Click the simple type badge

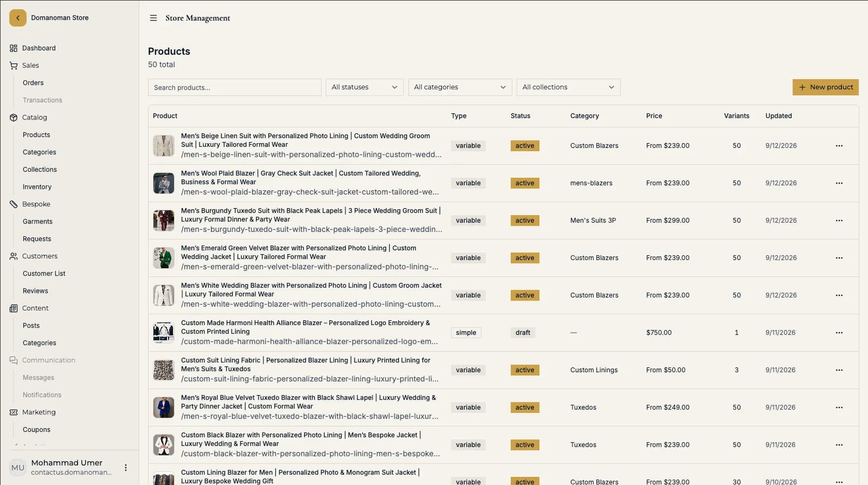point(466,333)
